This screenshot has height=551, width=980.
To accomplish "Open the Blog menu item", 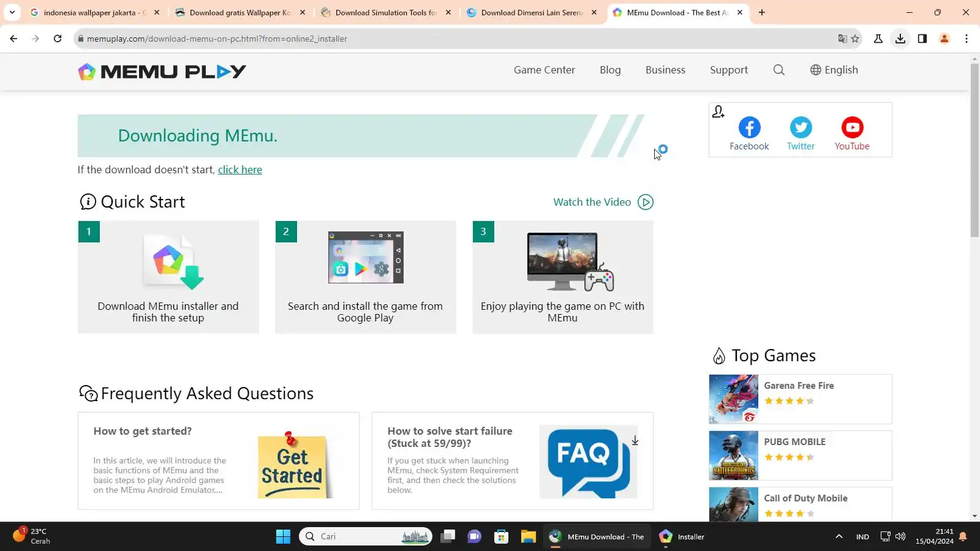I will [x=610, y=70].
